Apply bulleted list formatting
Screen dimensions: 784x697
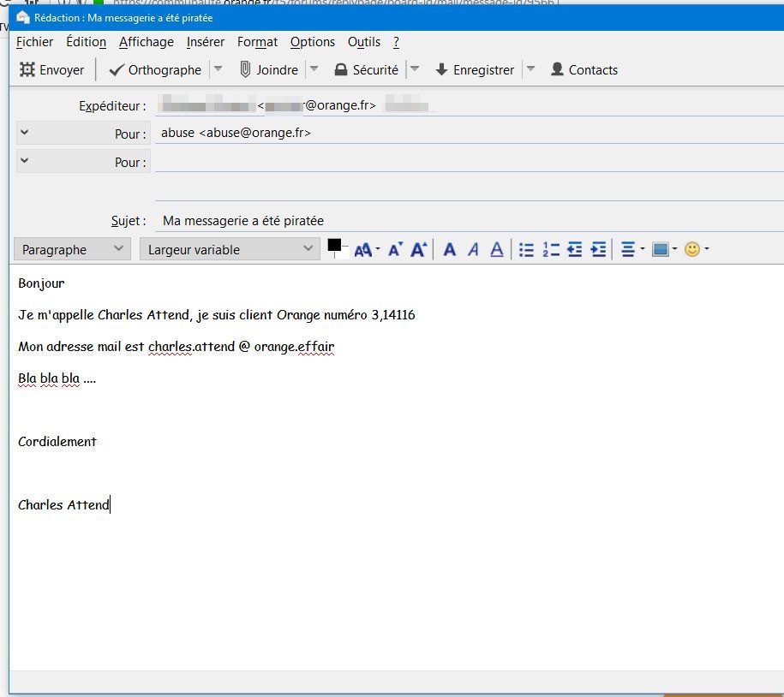coord(526,250)
